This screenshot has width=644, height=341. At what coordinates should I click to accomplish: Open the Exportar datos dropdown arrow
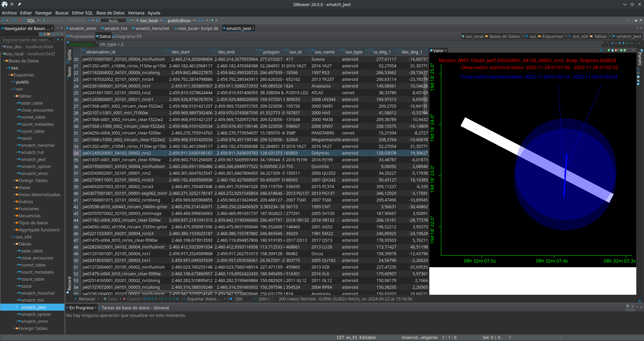(x=224, y=299)
